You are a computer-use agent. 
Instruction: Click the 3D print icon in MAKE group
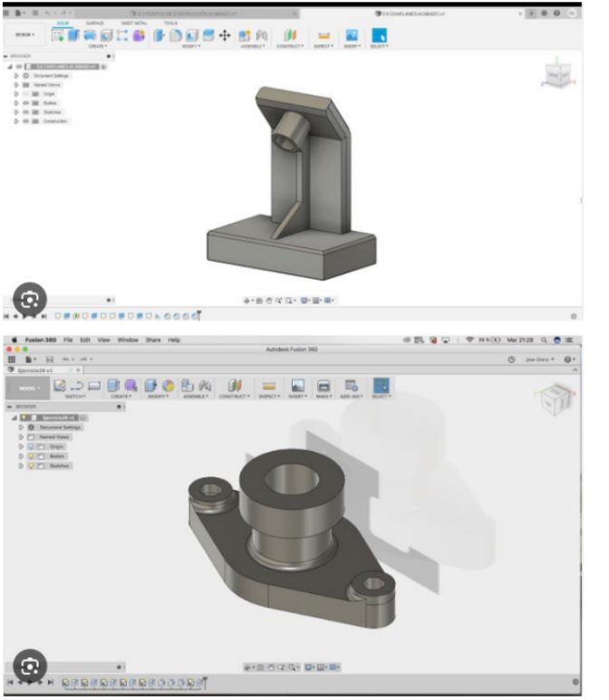(x=324, y=386)
